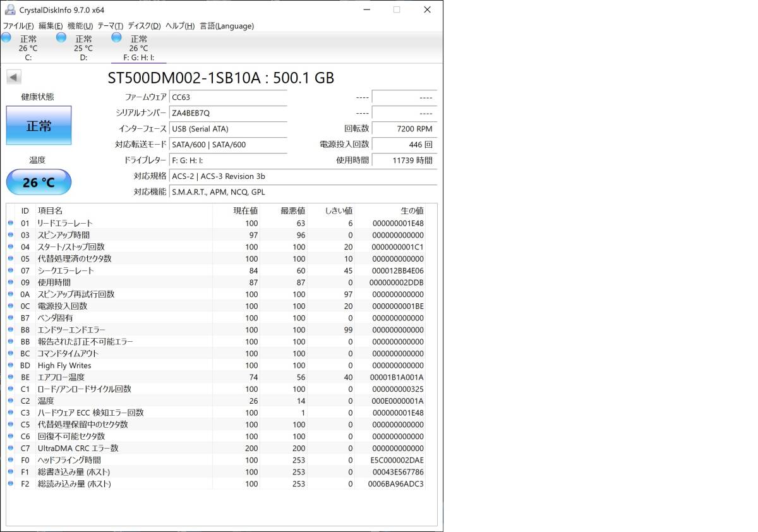Open the ヘルプ(H) menu

[180, 26]
